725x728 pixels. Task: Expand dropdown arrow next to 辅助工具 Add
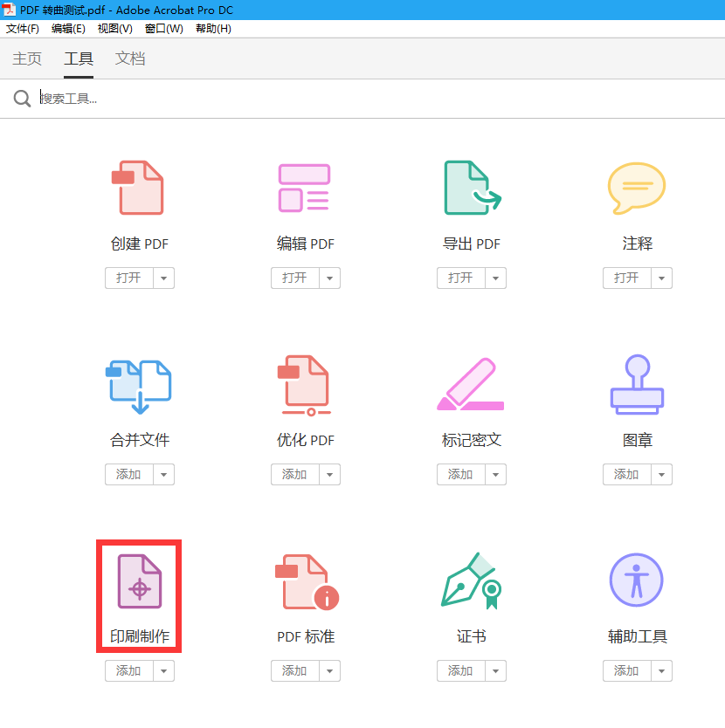click(x=661, y=671)
